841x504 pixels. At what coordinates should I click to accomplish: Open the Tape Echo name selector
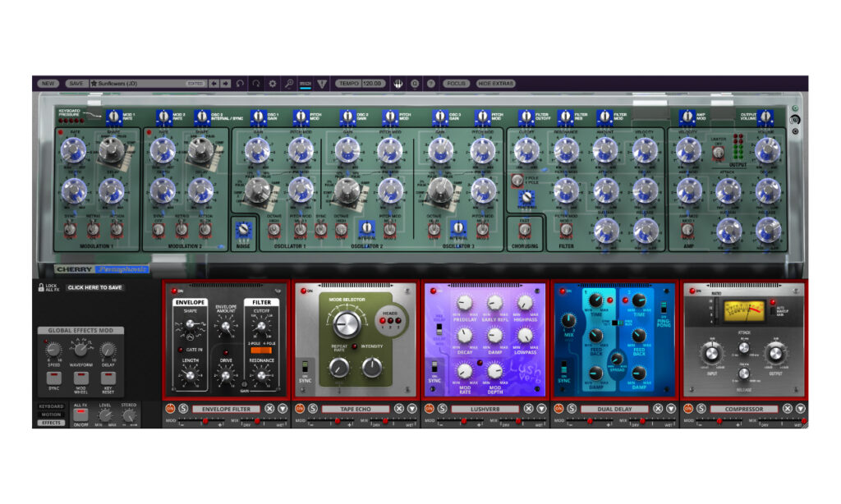coord(355,409)
